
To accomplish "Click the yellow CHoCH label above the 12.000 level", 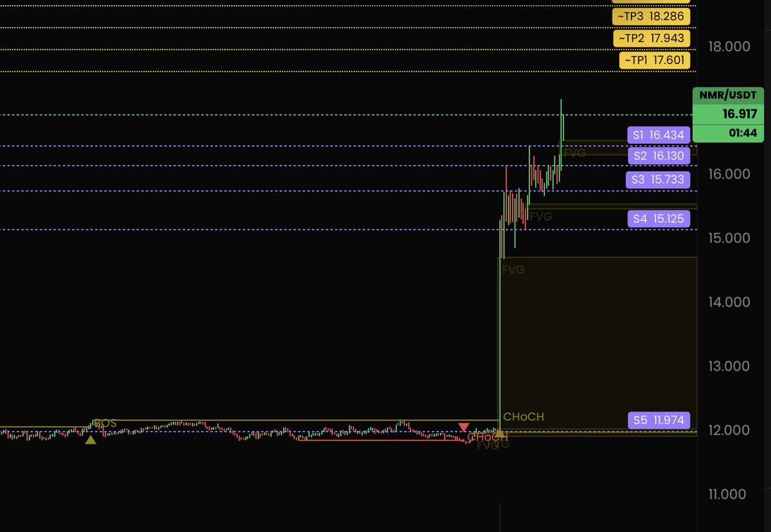I will 524,417.
